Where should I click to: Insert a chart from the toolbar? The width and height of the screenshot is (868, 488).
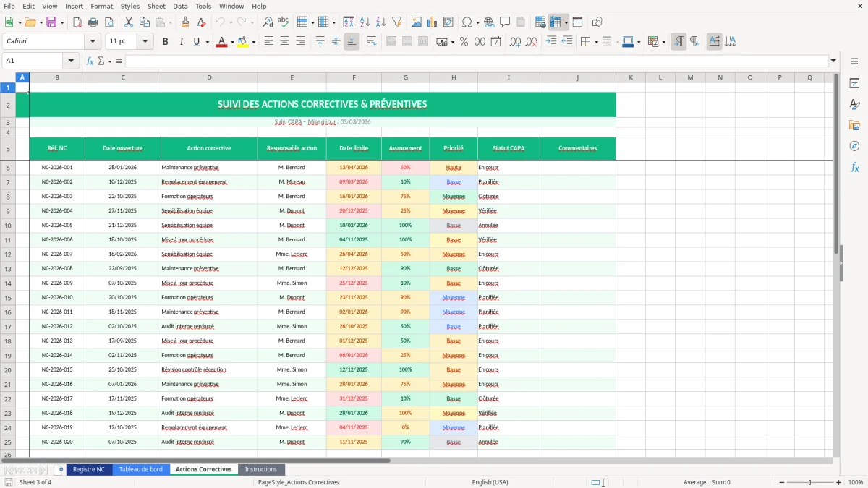[x=432, y=22]
